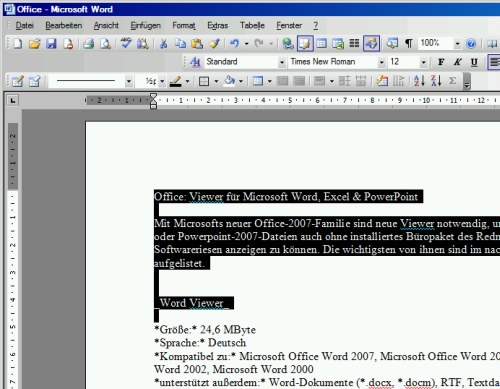Open the Word Help icon
This screenshot has height=389, width=500.
(471, 44)
